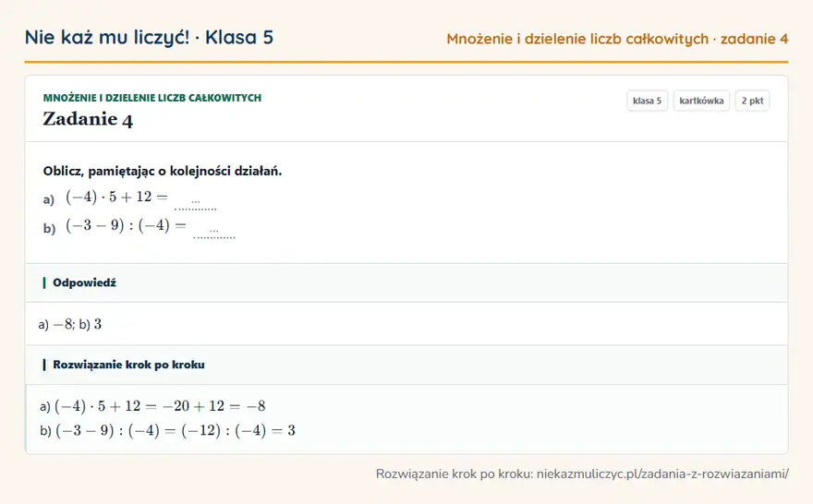The height and width of the screenshot is (504, 813).
Task: Click the answer line 'a) −8; b) 3'
Action: [70, 324]
